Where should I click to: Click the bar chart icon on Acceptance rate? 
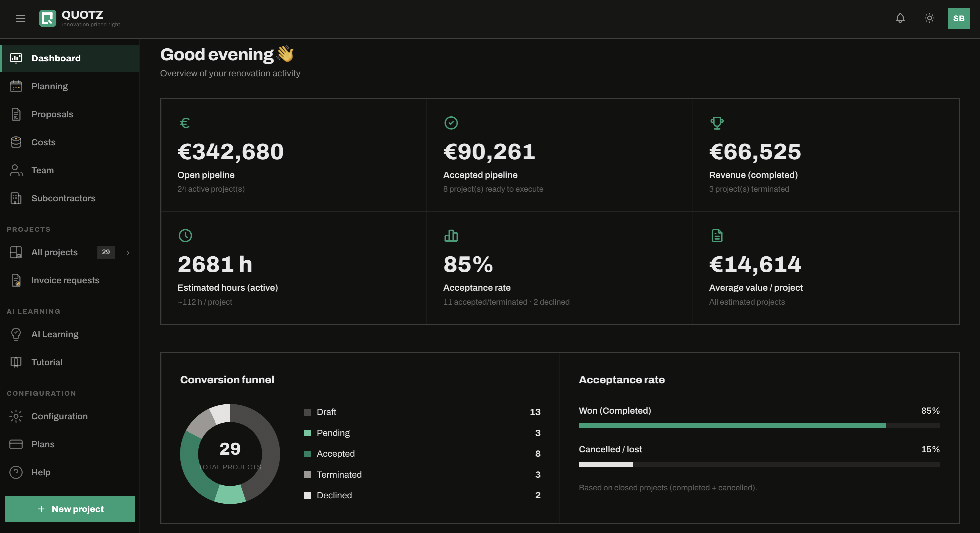coord(451,236)
